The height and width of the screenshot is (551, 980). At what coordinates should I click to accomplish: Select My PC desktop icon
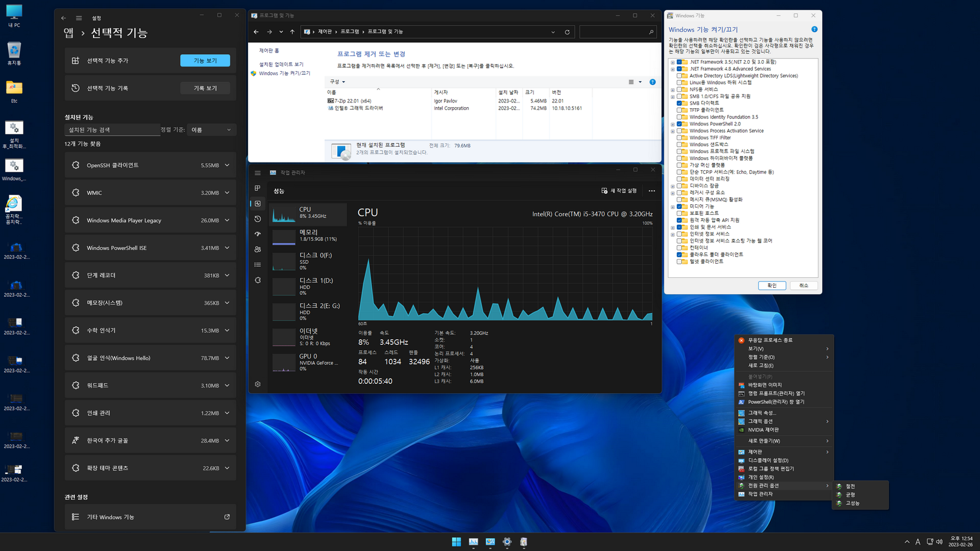[x=14, y=16]
